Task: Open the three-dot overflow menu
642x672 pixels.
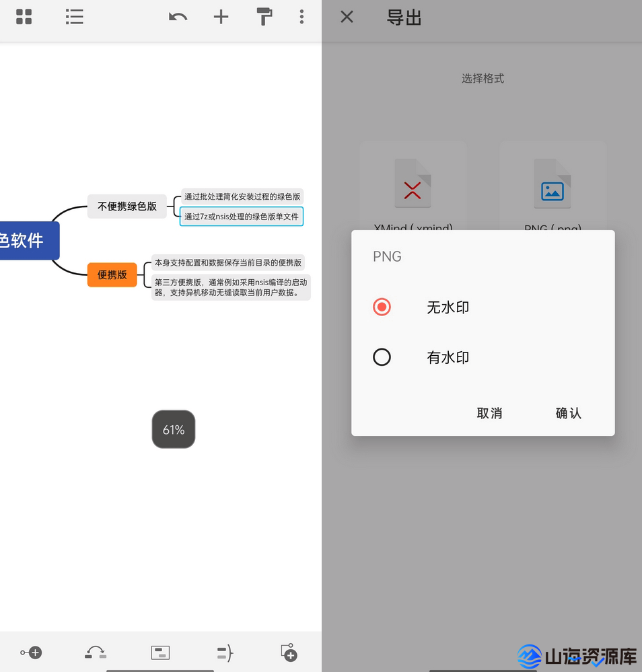Action: [301, 17]
